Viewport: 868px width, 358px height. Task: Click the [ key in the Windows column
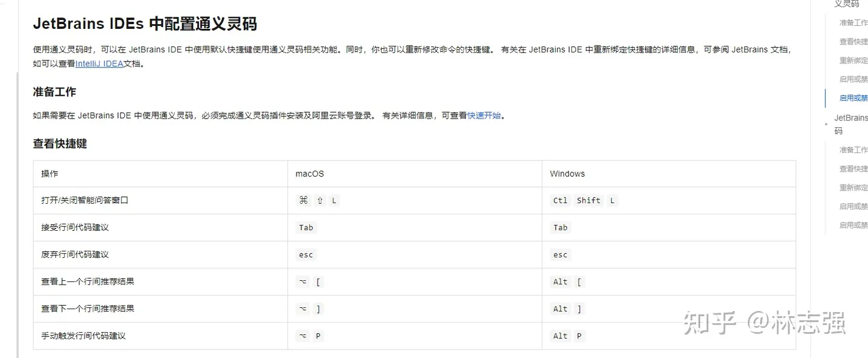(x=579, y=282)
